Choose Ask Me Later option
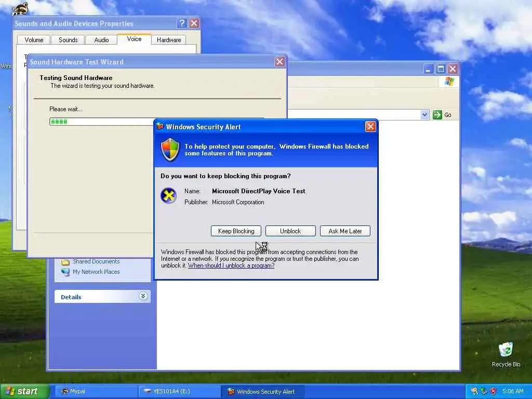The image size is (532, 399). pyautogui.click(x=345, y=231)
